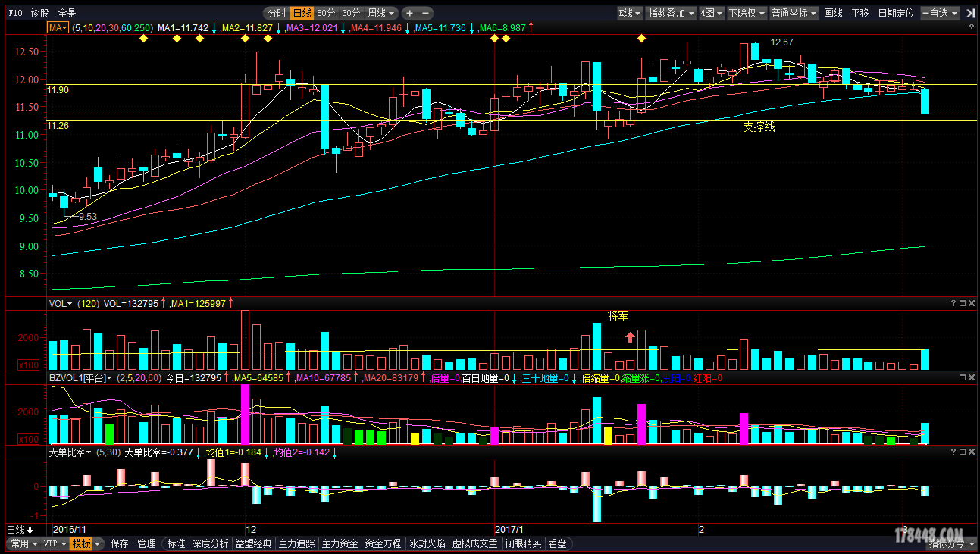This screenshot has height=554, width=980.
Task: Open the MA indicator selector dropdown
Action: tap(58, 27)
